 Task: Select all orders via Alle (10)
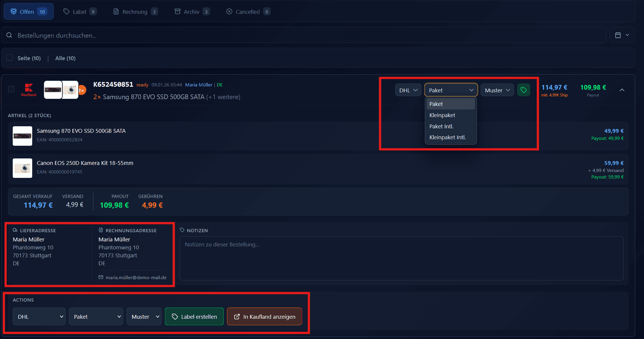pyautogui.click(x=65, y=58)
